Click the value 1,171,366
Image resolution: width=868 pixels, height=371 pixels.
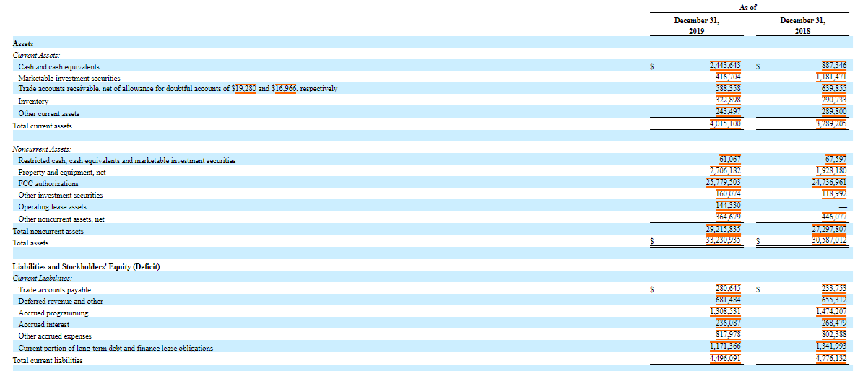(725, 347)
